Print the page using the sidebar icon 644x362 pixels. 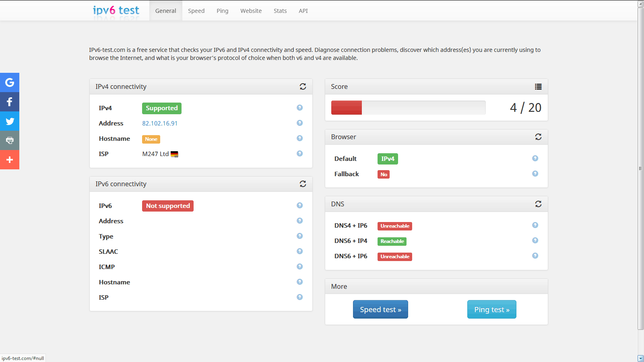point(10,140)
